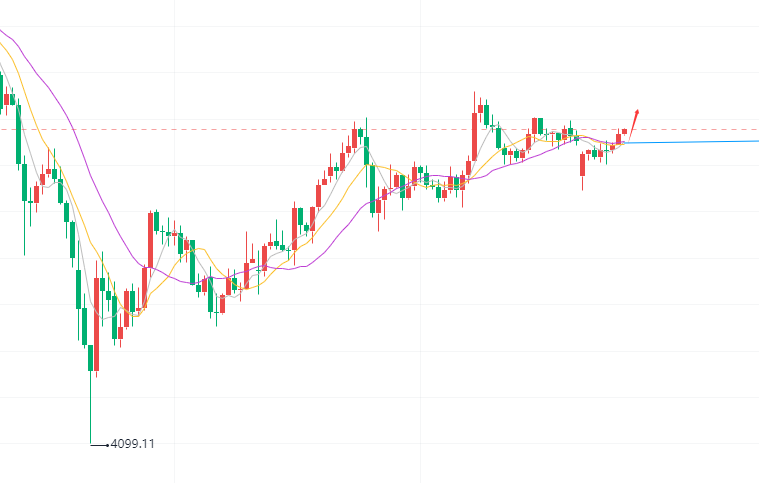Click the long wick above 4099.11
759x483 pixels.
[x=91, y=410]
